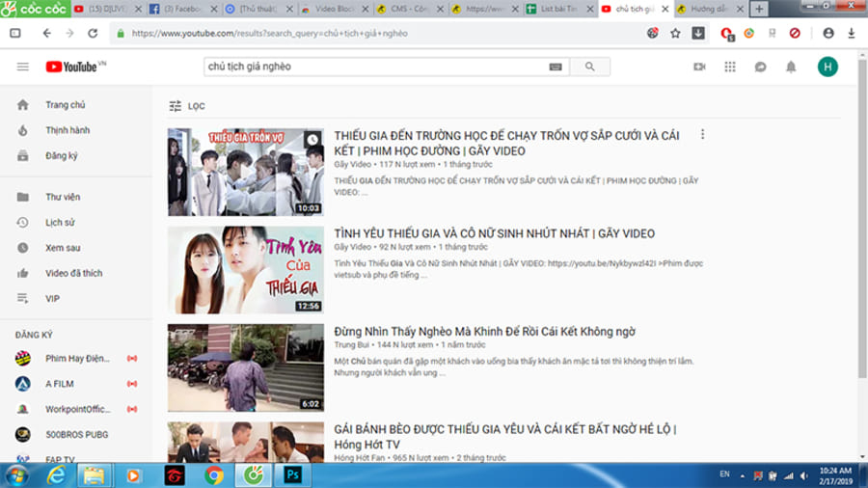Click the browser address bar URL
The width and height of the screenshot is (868, 488).
coord(270,33)
